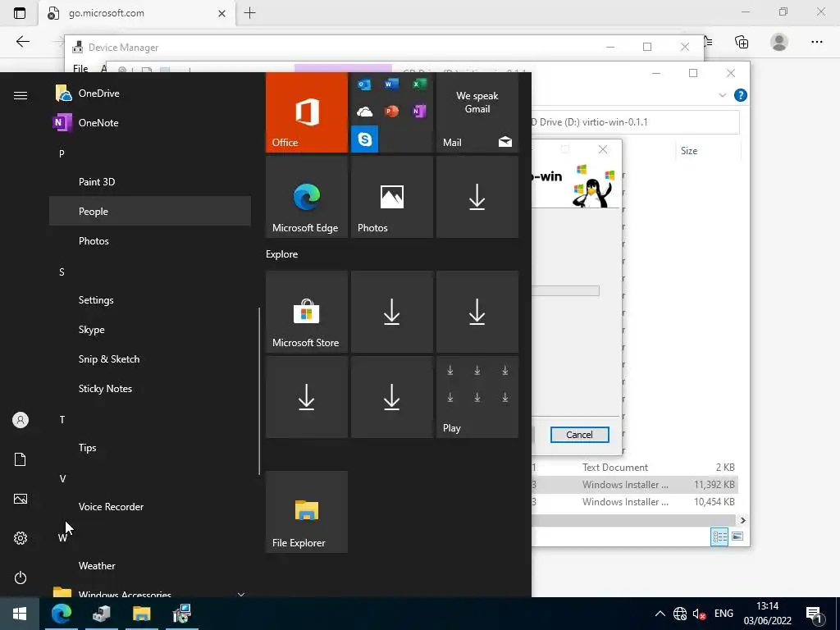Jump to letter S in app list
Viewport: 840px width, 630px height.
click(x=62, y=272)
